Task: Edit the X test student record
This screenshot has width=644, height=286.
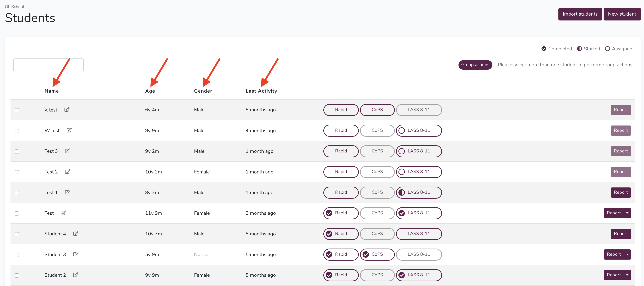Action: pos(67,110)
